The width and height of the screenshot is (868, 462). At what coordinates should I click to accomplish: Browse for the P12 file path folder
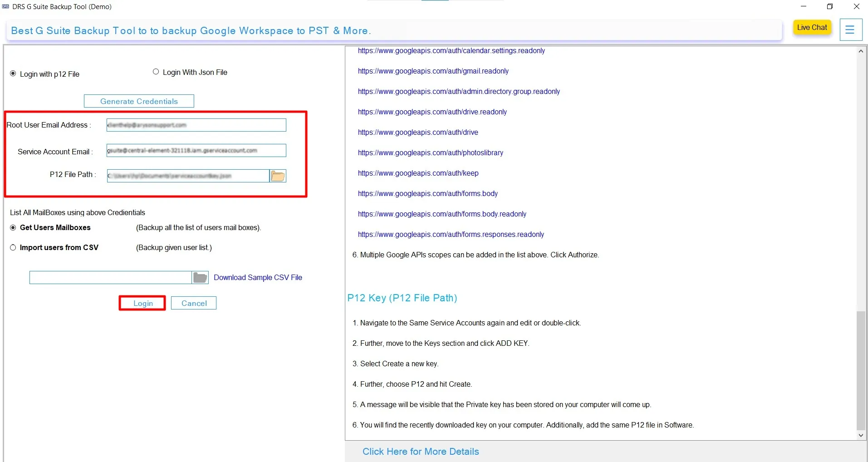click(x=278, y=176)
